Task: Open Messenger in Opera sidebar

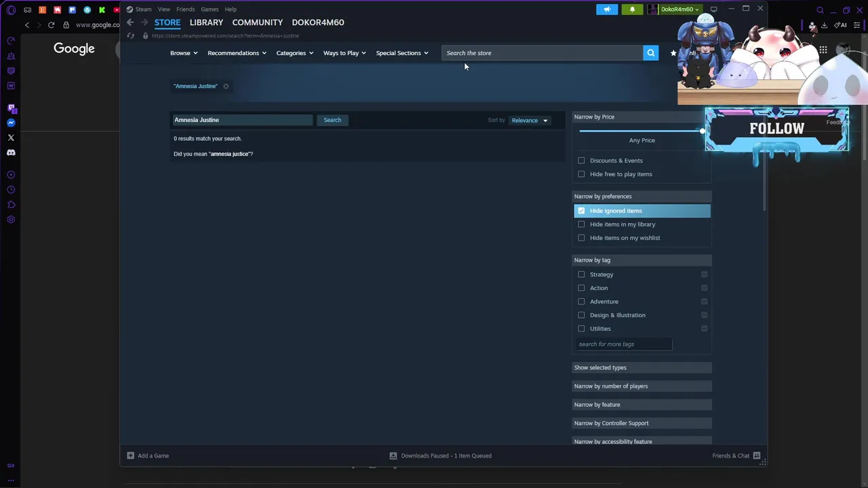Action: point(11,123)
